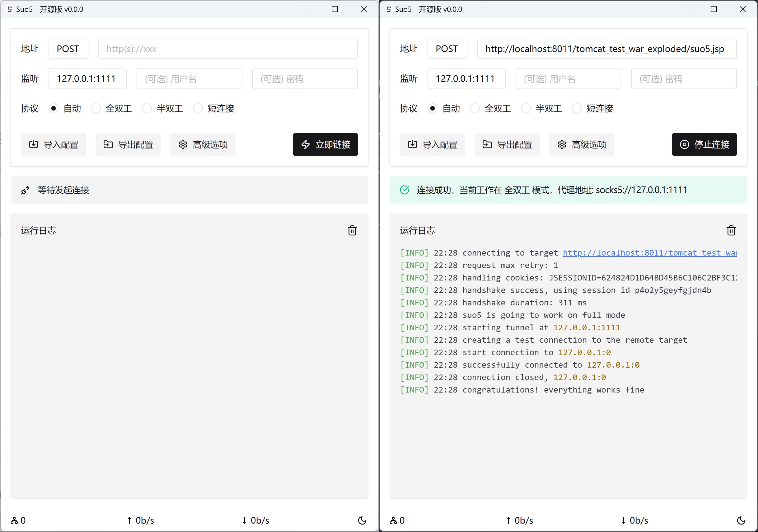
Task: Select 短连接 protocol in the left window
Action: (x=198, y=108)
